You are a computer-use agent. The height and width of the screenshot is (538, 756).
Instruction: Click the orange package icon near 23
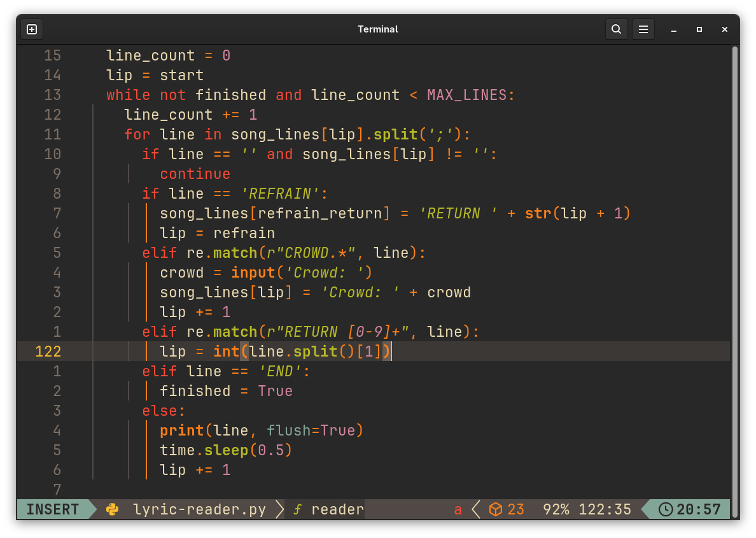[496, 509]
